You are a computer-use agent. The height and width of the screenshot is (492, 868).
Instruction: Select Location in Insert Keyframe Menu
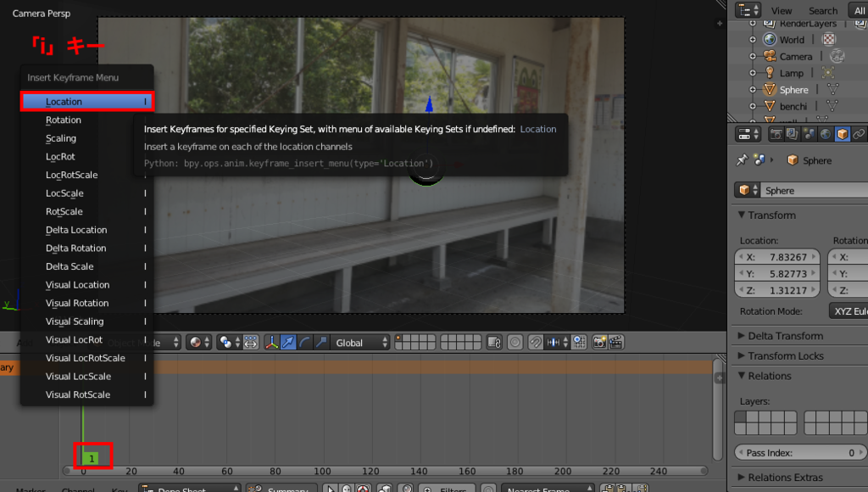[x=87, y=102]
